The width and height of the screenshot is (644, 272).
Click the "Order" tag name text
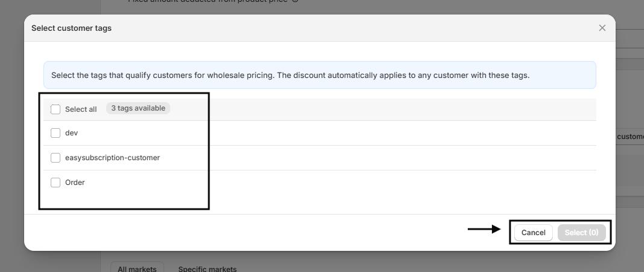pyautogui.click(x=75, y=183)
